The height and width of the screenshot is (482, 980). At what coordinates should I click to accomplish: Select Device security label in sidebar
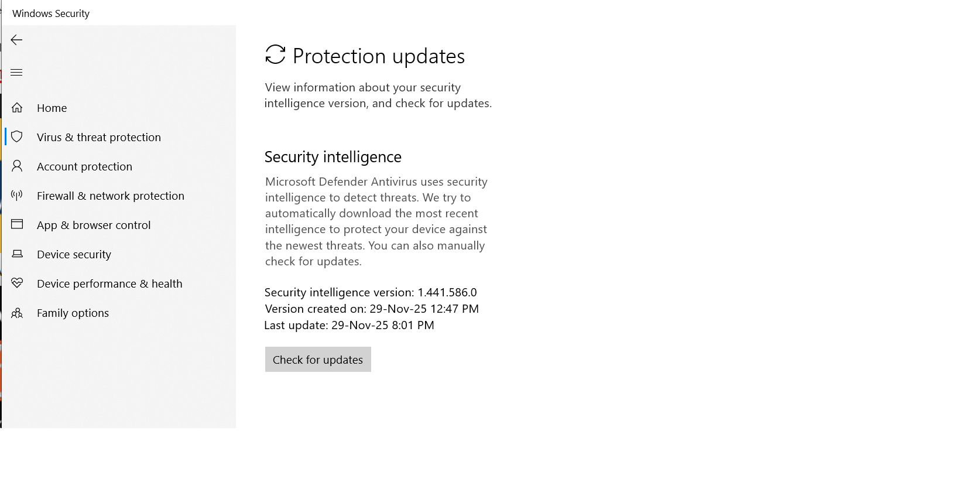[74, 254]
